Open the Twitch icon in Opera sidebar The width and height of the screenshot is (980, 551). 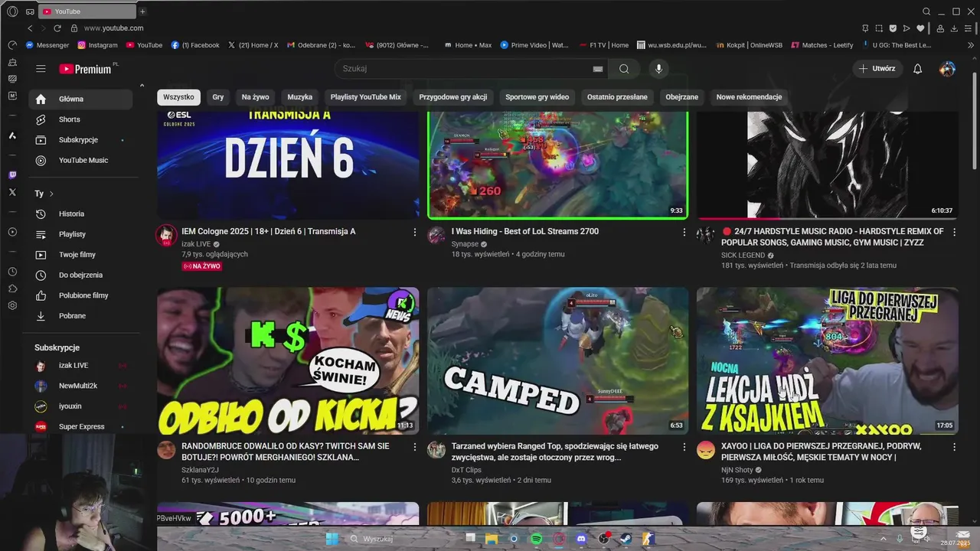click(x=12, y=175)
